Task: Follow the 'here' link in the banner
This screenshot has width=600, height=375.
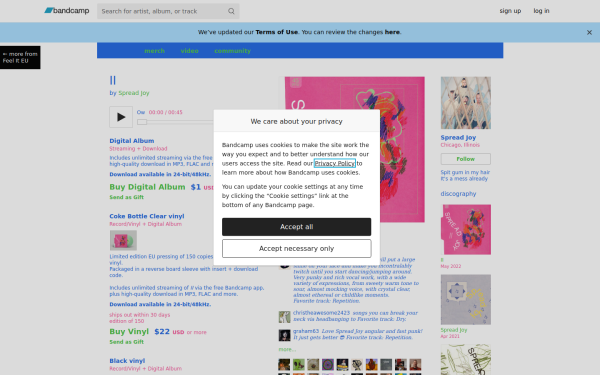Action: (x=392, y=32)
